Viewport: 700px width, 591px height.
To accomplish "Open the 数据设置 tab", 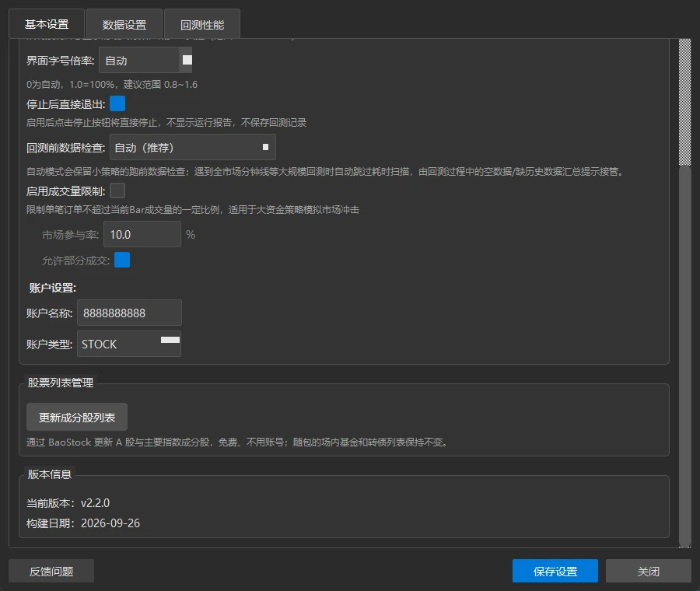I will pos(124,25).
